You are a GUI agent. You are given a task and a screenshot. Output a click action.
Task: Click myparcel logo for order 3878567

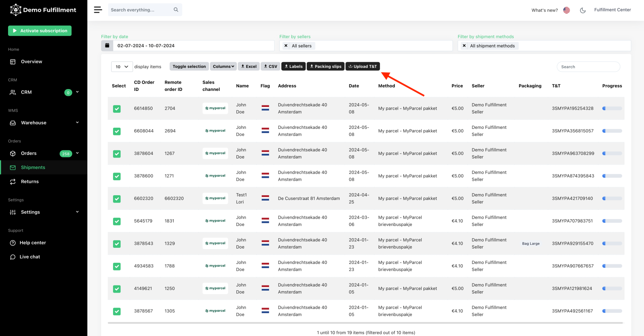215,311
